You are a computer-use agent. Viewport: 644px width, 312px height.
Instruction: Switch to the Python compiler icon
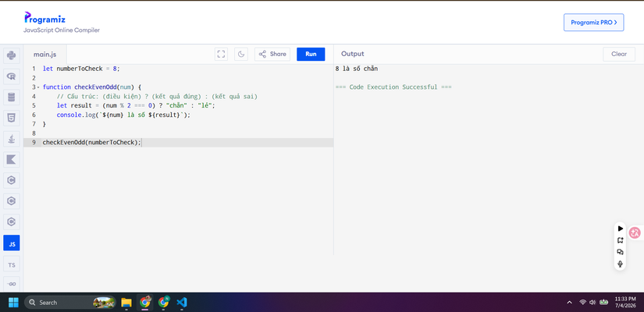click(x=12, y=55)
